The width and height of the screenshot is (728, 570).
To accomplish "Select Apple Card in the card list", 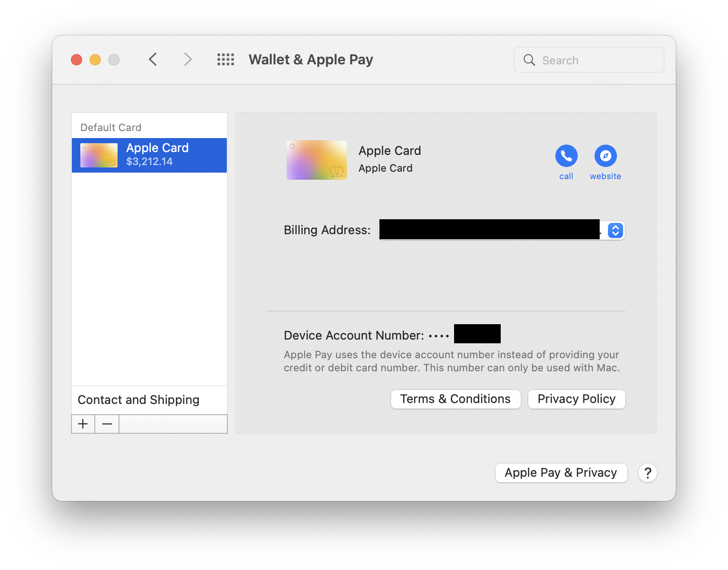I will click(149, 155).
